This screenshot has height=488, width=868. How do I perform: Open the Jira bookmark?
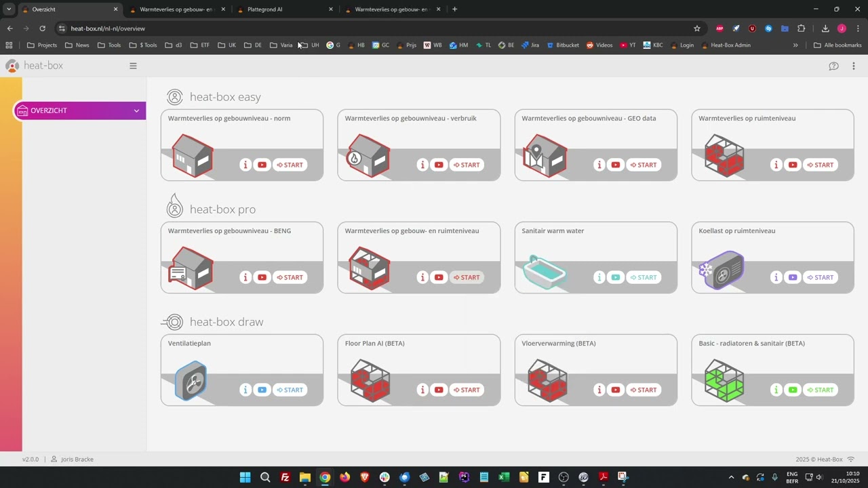tap(530, 45)
